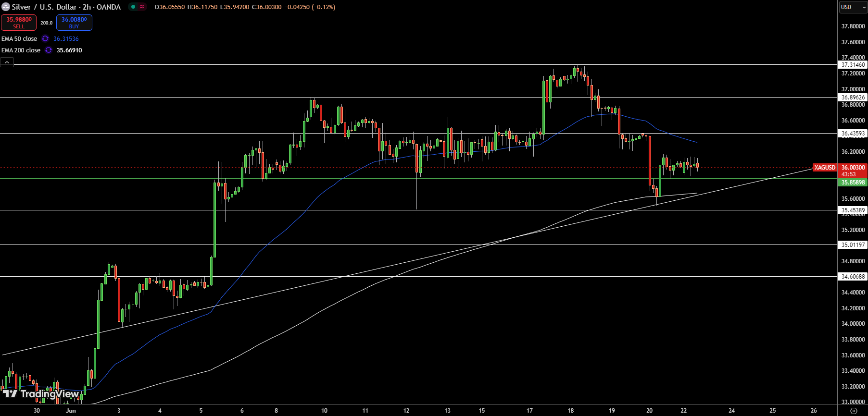Click the 200.0 spread value

coord(47,23)
